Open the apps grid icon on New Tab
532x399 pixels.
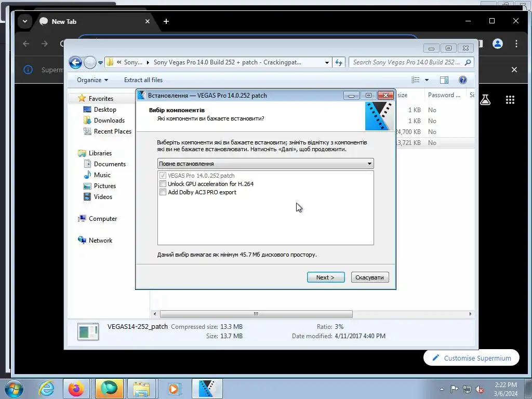[510, 100]
